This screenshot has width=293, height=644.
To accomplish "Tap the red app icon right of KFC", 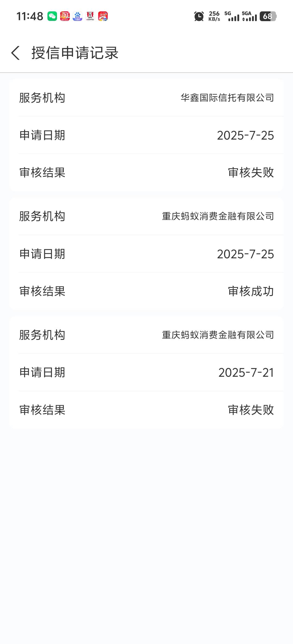I will coord(103,16).
